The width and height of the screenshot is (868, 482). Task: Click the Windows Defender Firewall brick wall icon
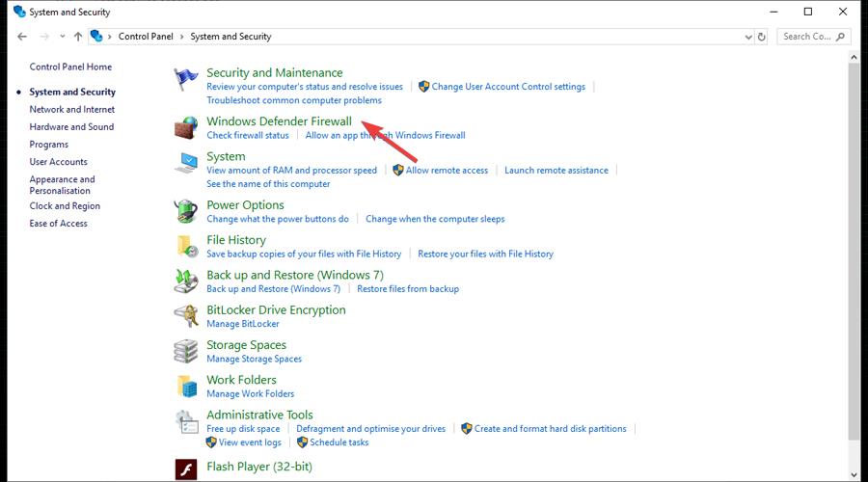[x=185, y=128]
